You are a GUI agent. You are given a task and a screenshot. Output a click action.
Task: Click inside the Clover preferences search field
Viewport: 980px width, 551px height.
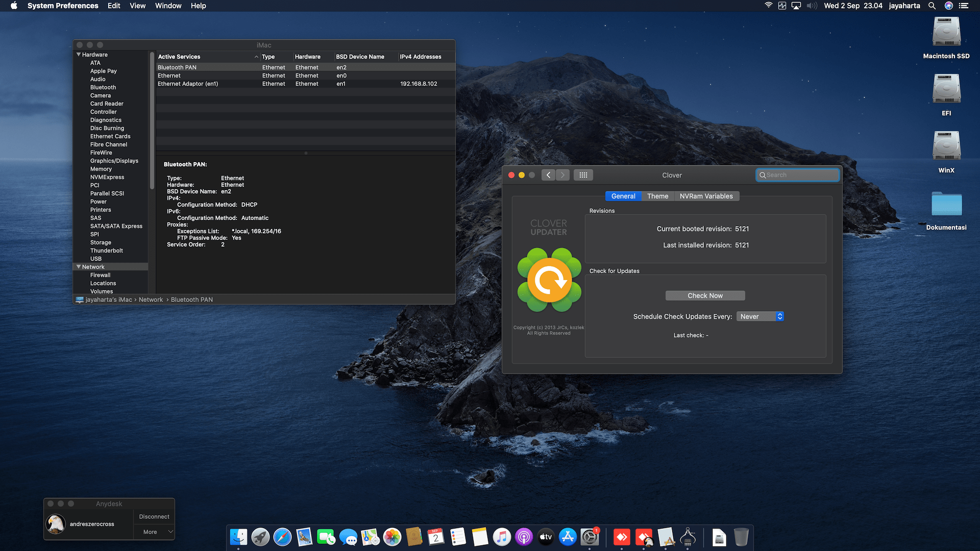coord(797,174)
